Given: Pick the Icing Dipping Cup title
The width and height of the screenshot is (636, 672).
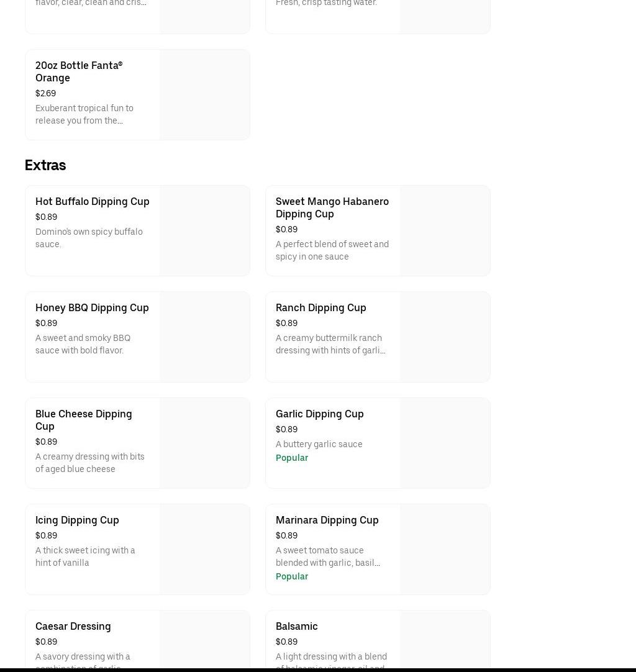Looking at the screenshot, I should tap(77, 520).
